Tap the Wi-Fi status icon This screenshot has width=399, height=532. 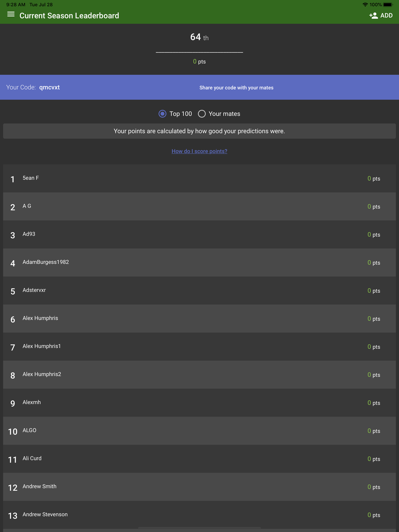pos(365,4)
